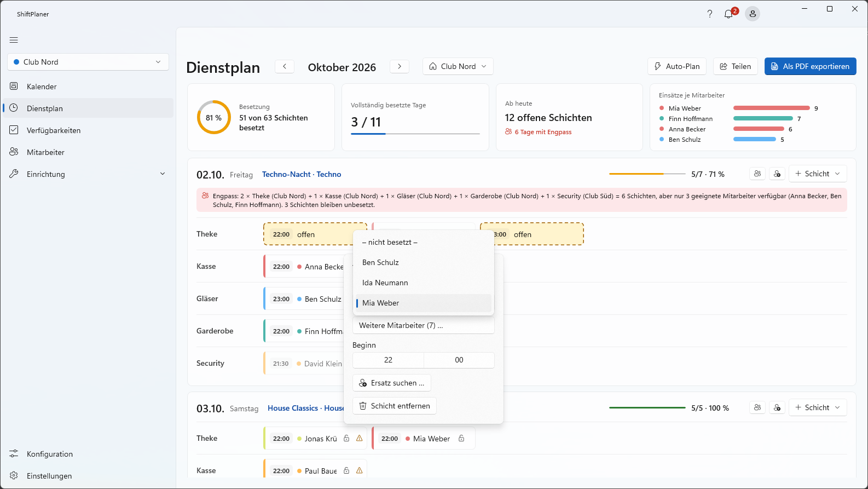Click assign-person icon in 02.10. header
The width and height of the screenshot is (868, 489).
pyautogui.click(x=777, y=174)
